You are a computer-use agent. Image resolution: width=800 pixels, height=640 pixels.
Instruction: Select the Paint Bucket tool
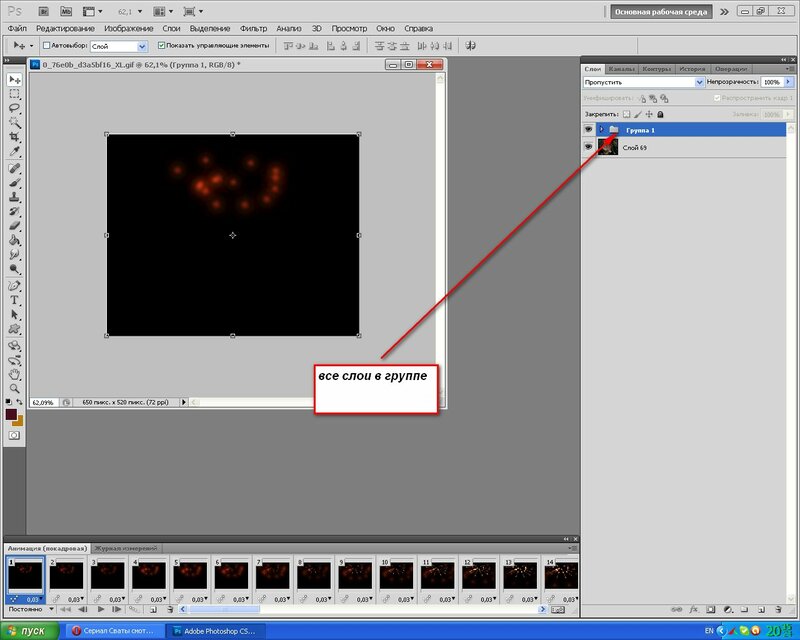[14, 239]
